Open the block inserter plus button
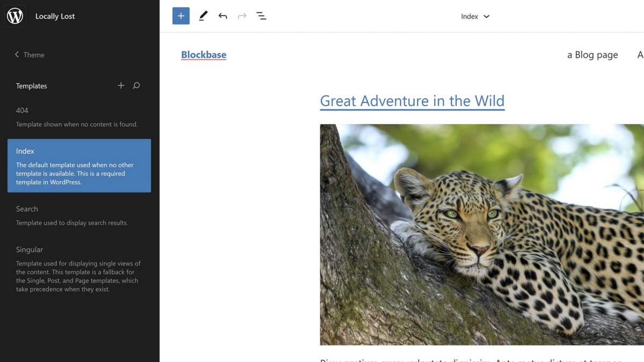Image resolution: width=644 pixels, height=362 pixels. pos(181,16)
